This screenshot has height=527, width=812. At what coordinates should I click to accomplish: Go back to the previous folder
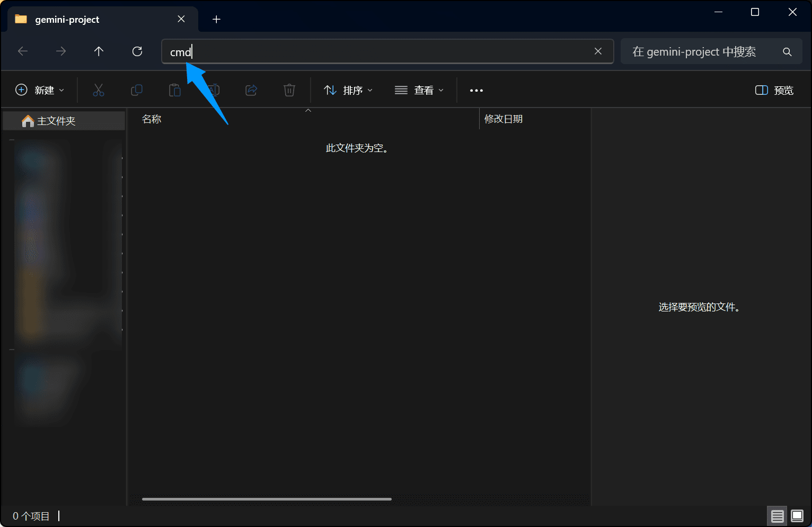click(x=23, y=51)
